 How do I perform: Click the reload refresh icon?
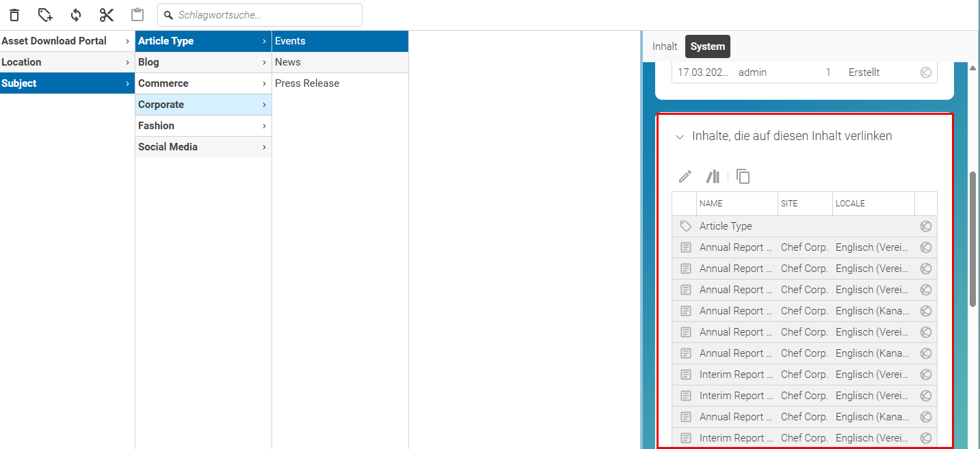[76, 15]
